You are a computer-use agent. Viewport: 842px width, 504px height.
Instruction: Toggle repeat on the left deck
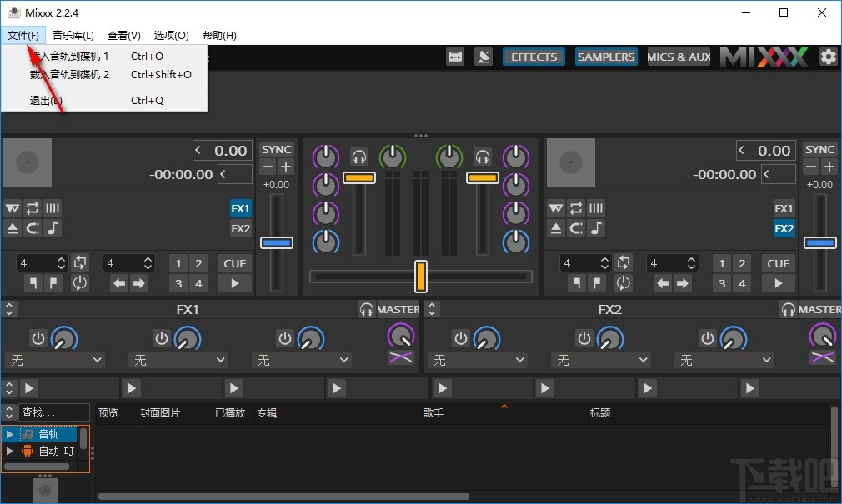point(33,208)
